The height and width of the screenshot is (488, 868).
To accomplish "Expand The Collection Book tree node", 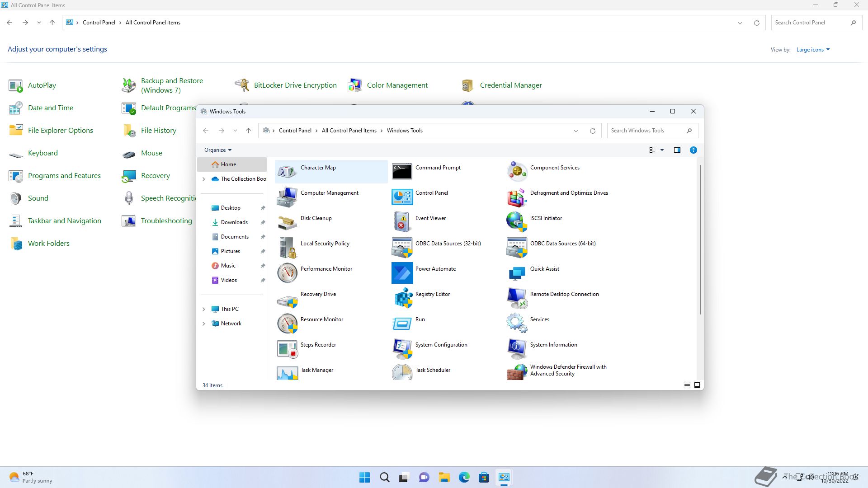I will [203, 179].
